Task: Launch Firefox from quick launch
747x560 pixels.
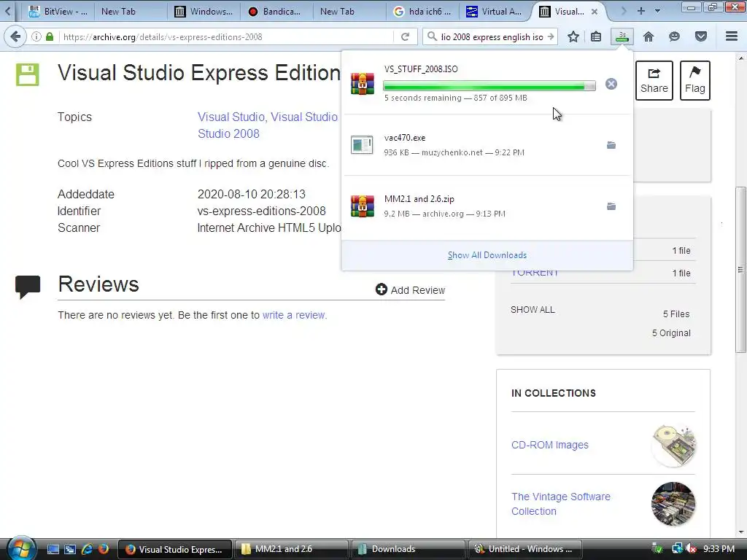Action: 104,549
